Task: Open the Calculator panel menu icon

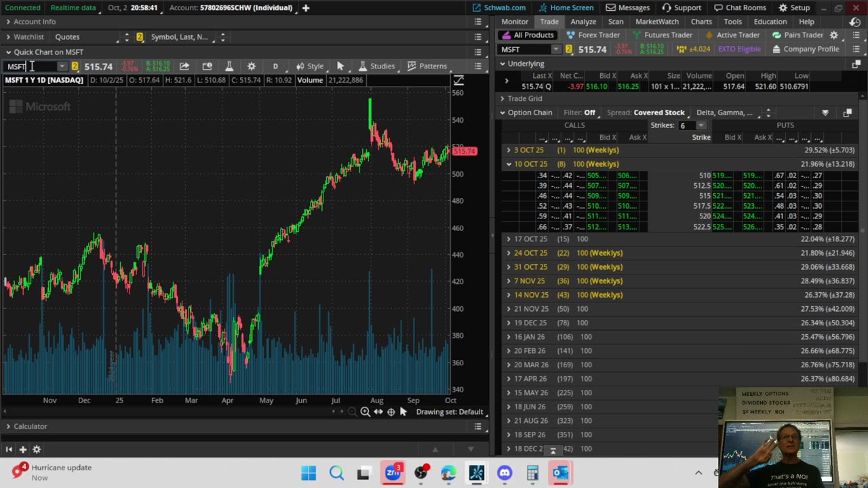Action: coord(478,426)
